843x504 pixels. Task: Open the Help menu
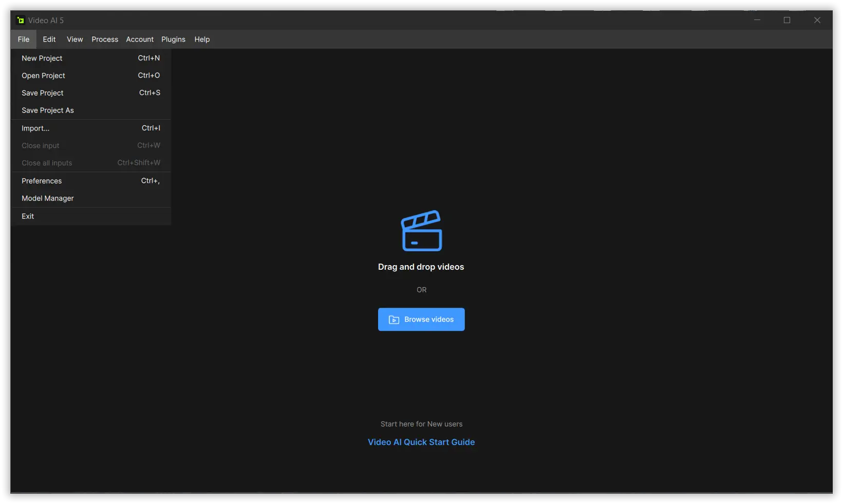202,40
